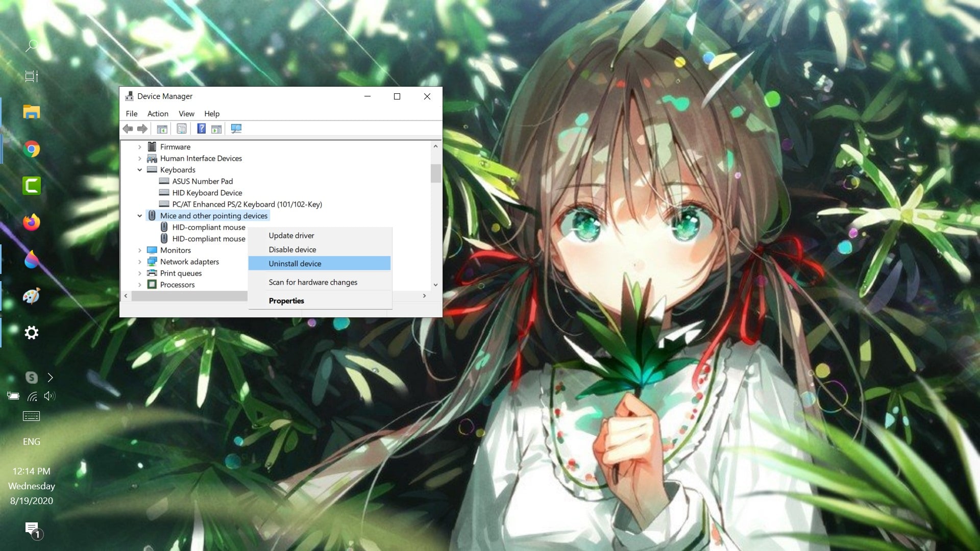Click the Human Interface Devices icon
This screenshot has width=980, height=551.
click(152, 159)
